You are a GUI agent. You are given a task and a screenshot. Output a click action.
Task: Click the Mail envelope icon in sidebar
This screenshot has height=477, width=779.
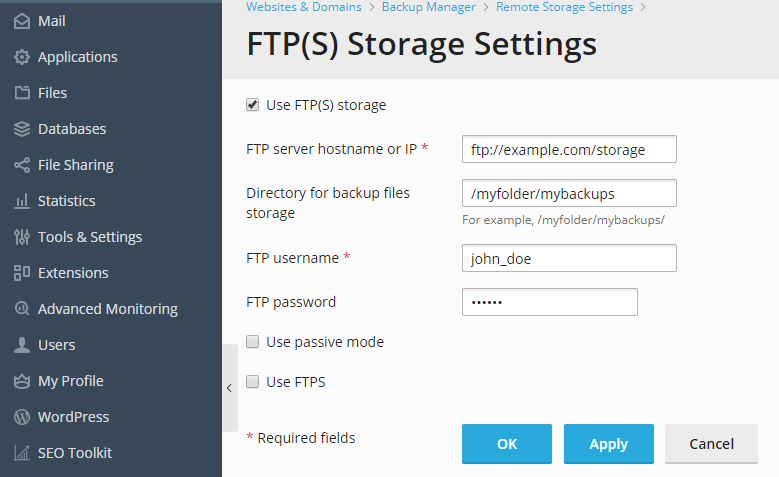[x=22, y=21]
